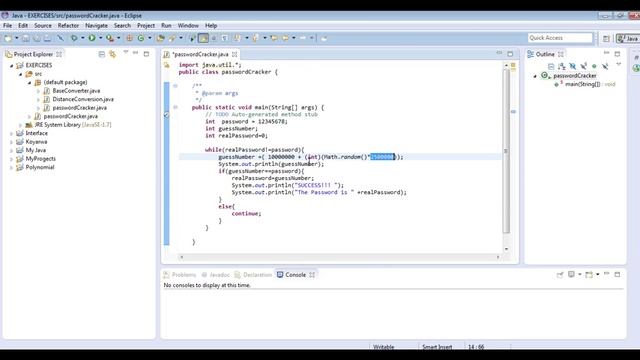Click the Save toolbar icon
The height and width of the screenshot is (360, 640).
(x=26, y=38)
